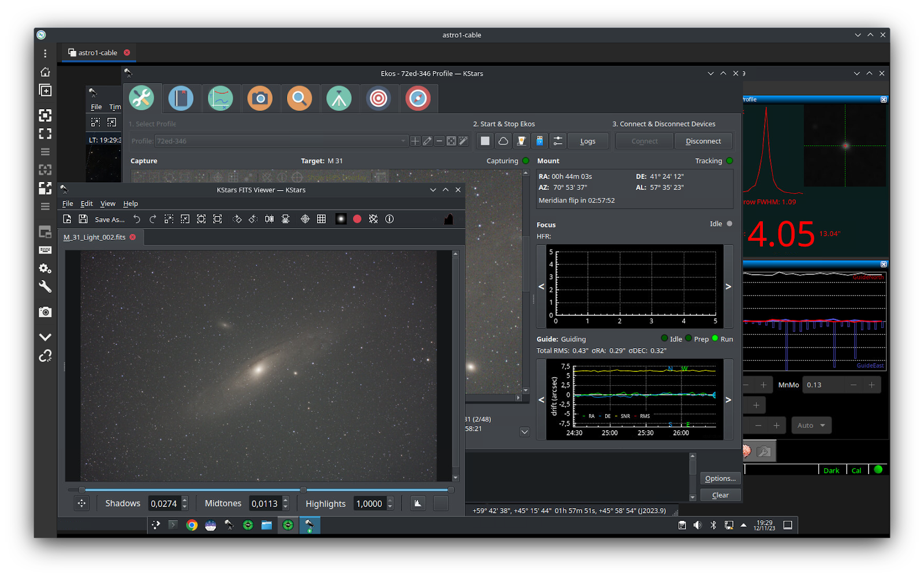Click the Stop Ekos square button
The image size is (924, 578).
(485, 141)
